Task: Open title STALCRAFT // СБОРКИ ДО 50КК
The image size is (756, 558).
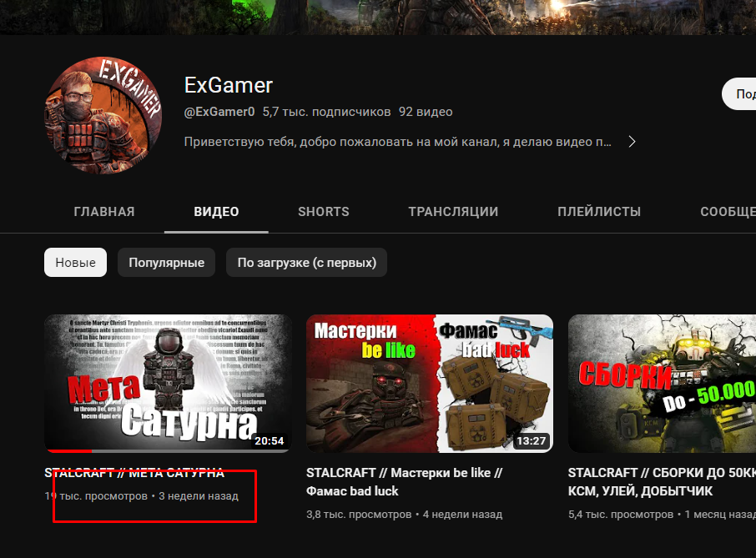Action: point(662,482)
